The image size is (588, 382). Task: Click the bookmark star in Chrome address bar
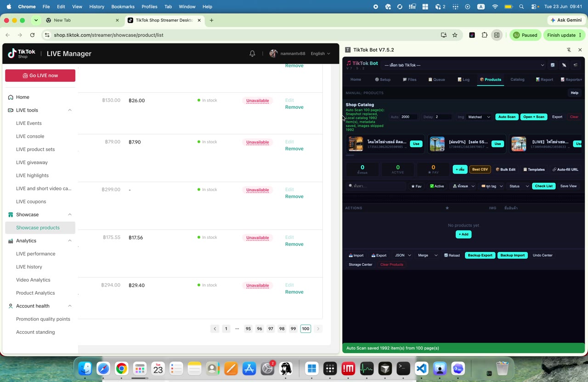coord(455,35)
